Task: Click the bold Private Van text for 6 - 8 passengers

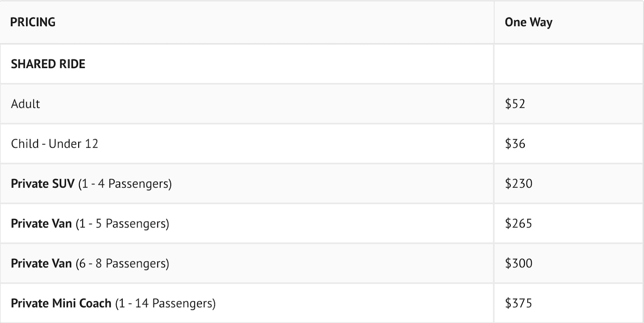Action: click(x=41, y=263)
